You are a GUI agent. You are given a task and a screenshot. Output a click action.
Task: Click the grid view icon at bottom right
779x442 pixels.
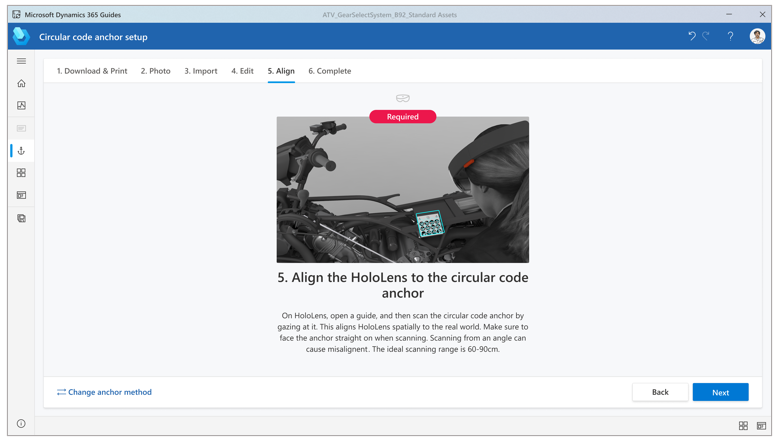743,426
